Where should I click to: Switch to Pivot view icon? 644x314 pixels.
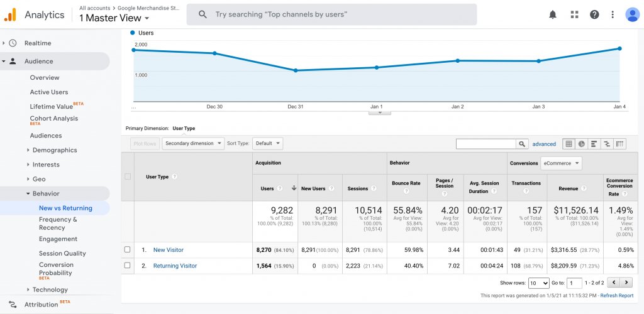point(619,144)
